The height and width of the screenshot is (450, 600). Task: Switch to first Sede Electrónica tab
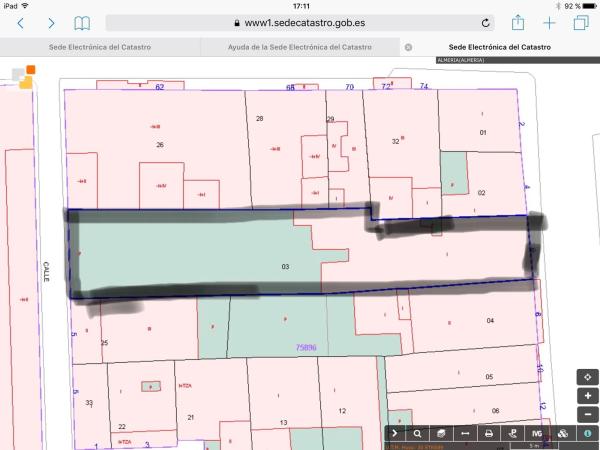tap(100, 47)
